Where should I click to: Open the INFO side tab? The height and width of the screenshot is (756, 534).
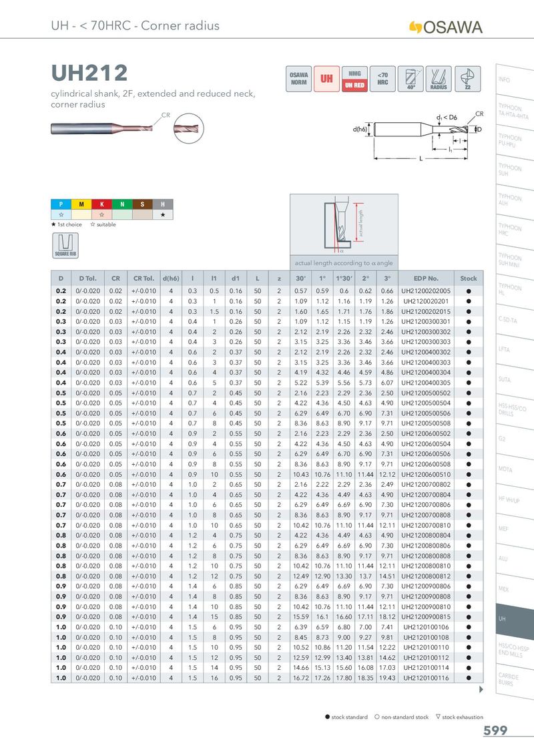tap(515, 81)
